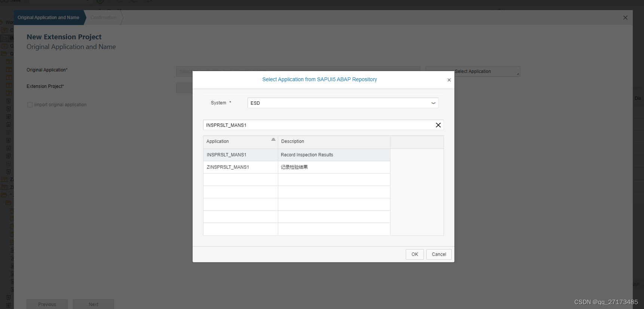
Task: Click the sort indicator in Application header
Action: (x=273, y=140)
